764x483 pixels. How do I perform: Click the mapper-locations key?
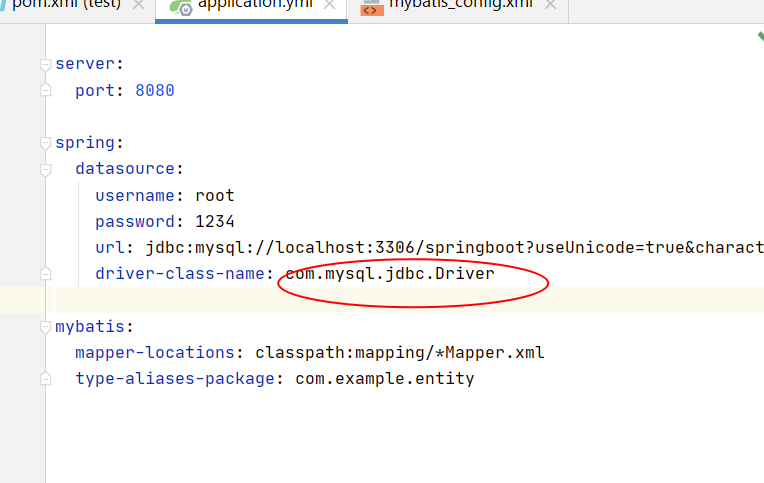(155, 353)
